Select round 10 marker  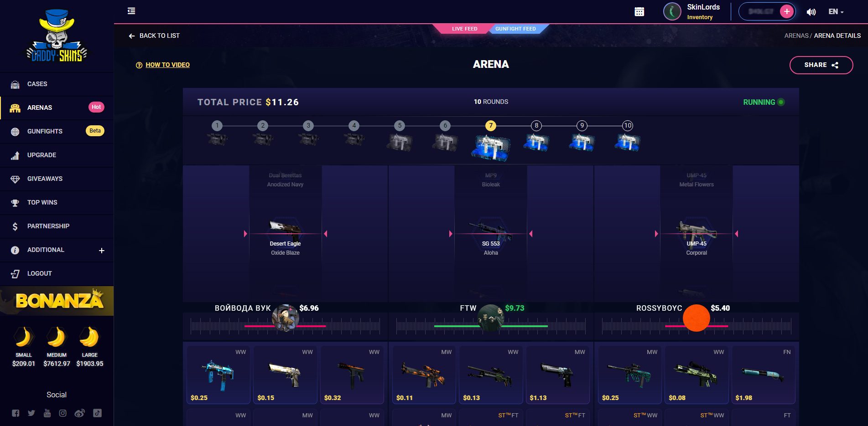pyautogui.click(x=628, y=125)
